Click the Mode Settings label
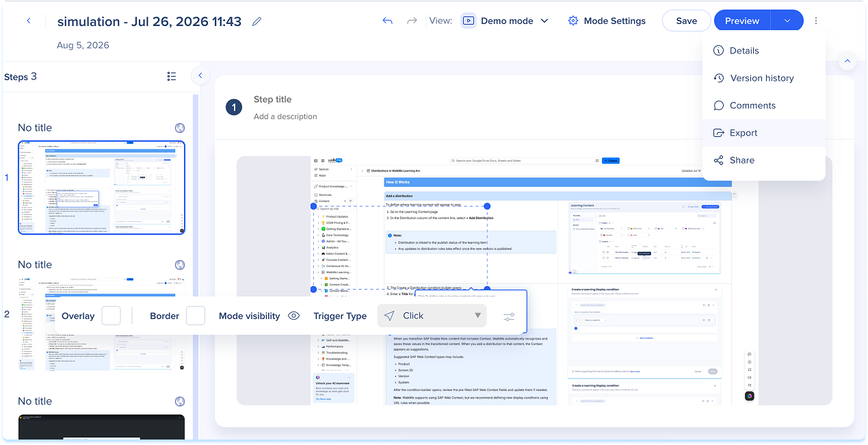The width and height of the screenshot is (868, 445). pos(614,21)
